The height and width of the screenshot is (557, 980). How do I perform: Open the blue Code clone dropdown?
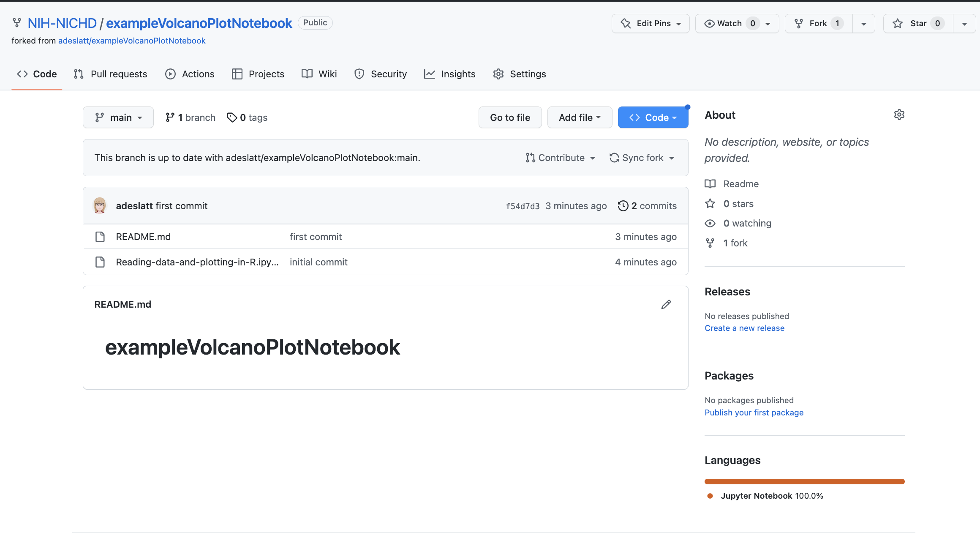[653, 117]
